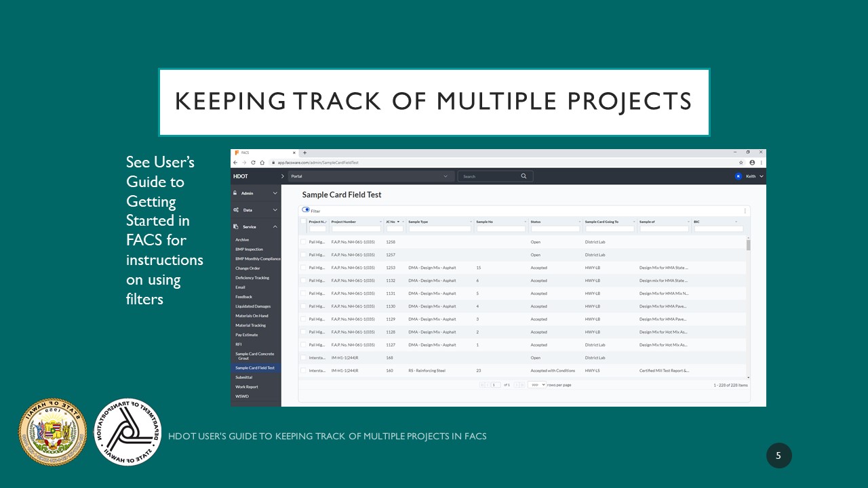The width and height of the screenshot is (868, 488).
Task: Click the Admin lock icon
Action: pos(235,193)
